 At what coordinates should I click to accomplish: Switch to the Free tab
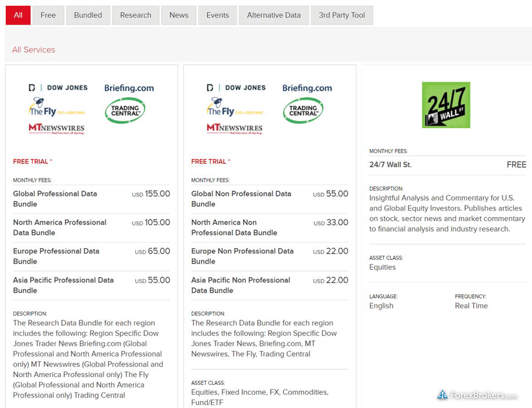48,15
